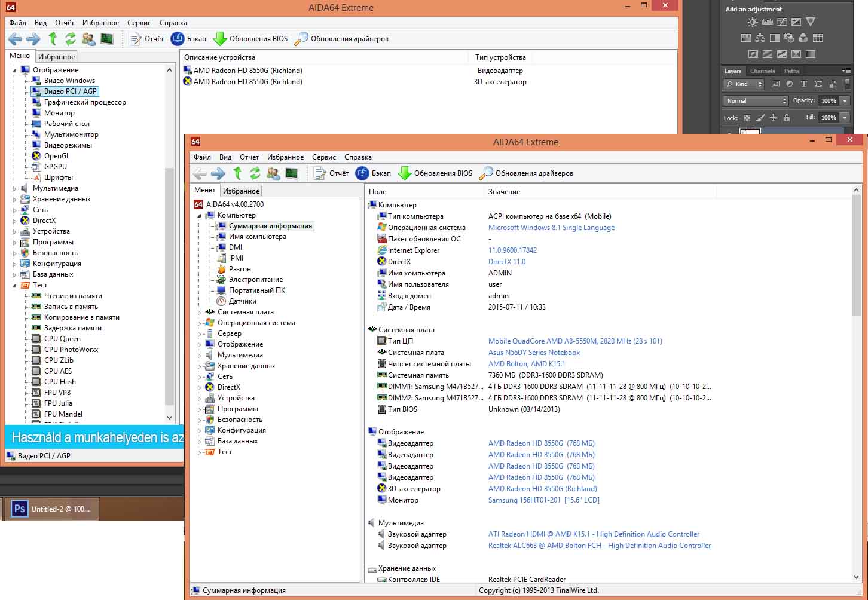Click the users icon in the rear AIDA64 toolbar
The image size is (868, 600).
[88, 39]
